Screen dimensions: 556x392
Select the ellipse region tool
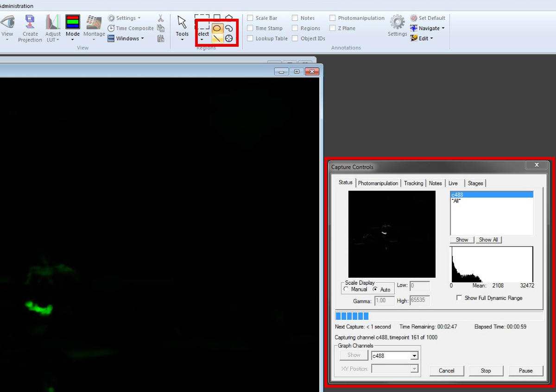point(217,28)
